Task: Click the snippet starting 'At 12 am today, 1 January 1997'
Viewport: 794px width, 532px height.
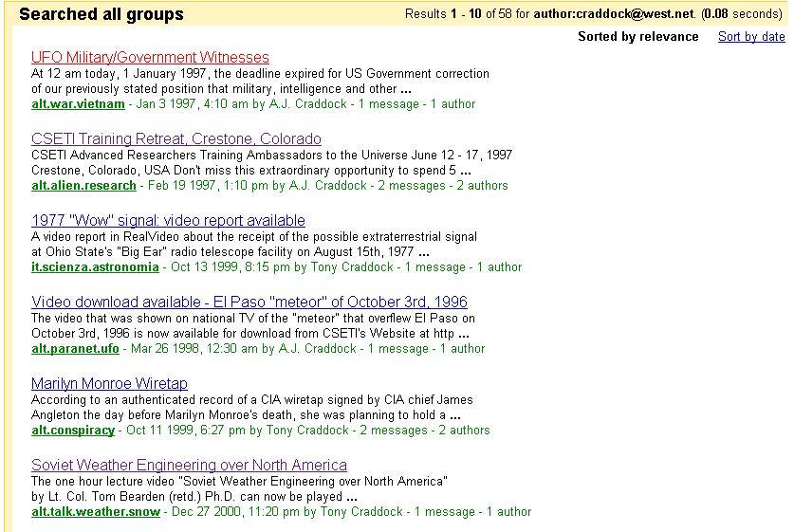Action: pyautogui.click(x=260, y=81)
